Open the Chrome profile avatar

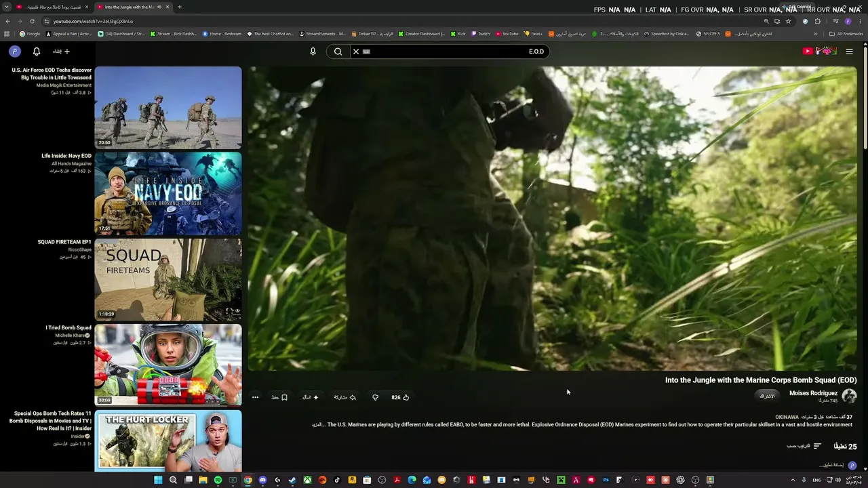click(x=848, y=21)
